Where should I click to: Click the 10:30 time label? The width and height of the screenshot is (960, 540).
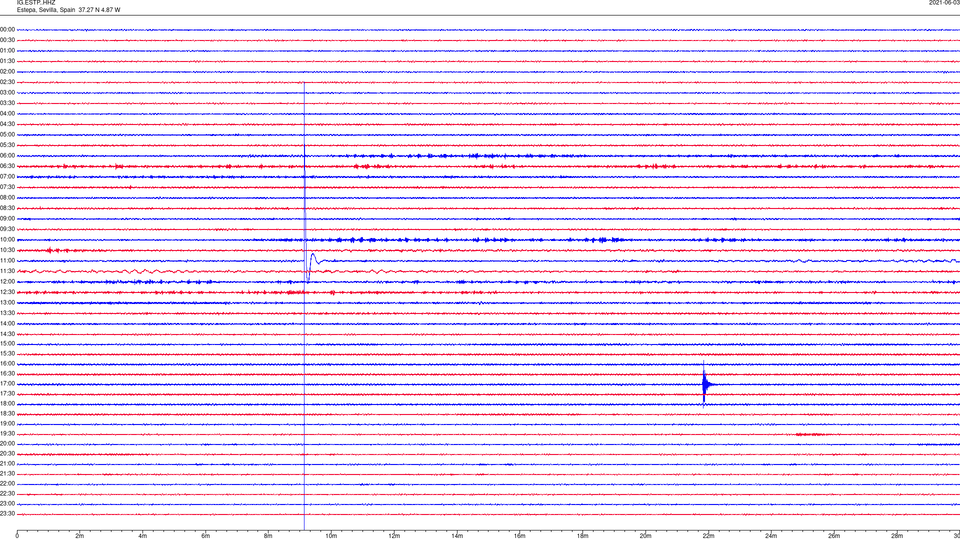coord(7,250)
